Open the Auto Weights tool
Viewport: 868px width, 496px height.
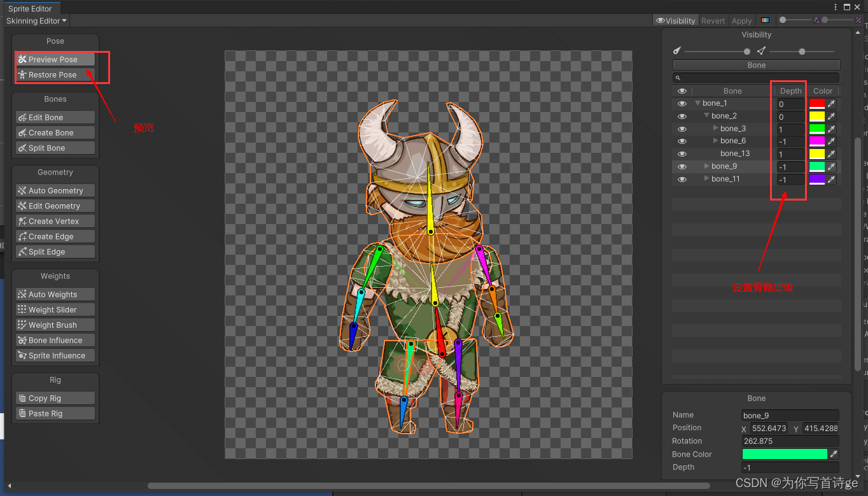pos(55,294)
